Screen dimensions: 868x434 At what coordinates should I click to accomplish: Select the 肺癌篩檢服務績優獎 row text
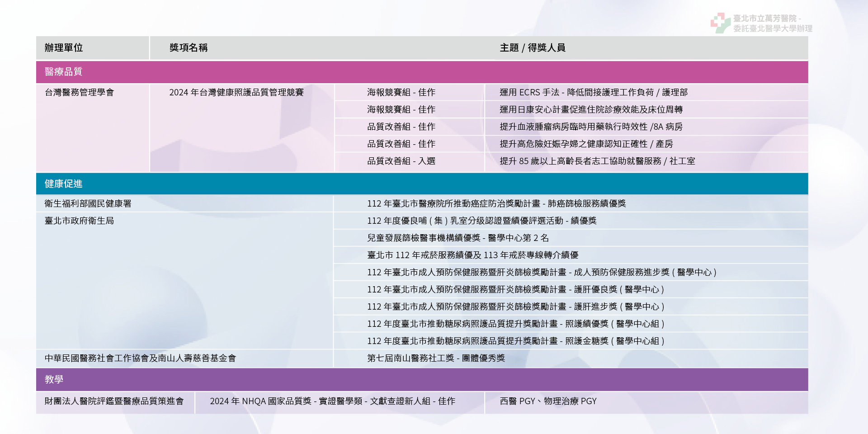496,203
